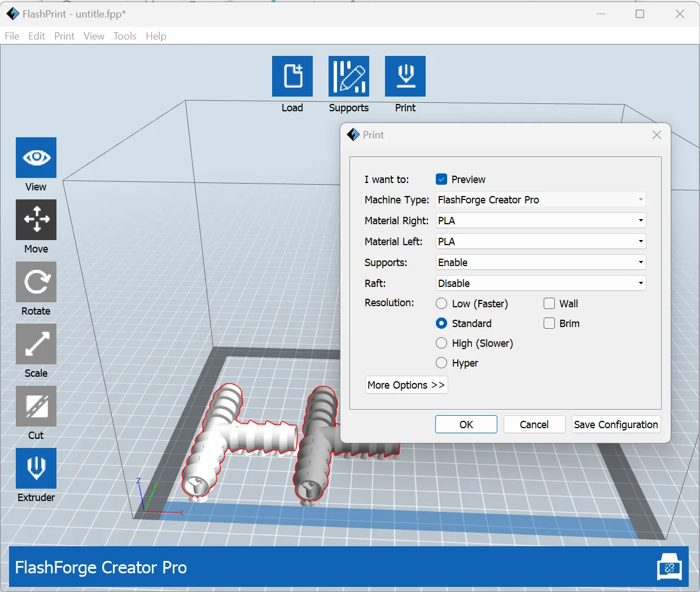Expand More Options >>

point(406,385)
